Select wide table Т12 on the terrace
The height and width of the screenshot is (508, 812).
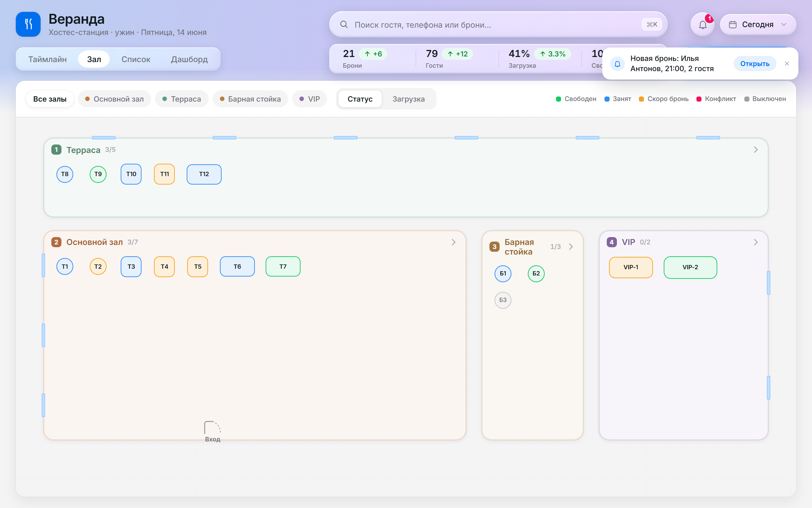(204, 174)
